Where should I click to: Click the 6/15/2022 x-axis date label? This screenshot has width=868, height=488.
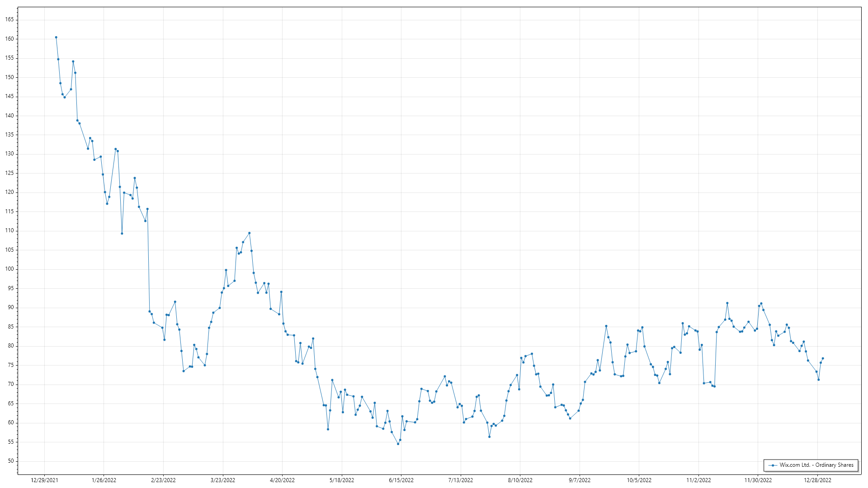(x=401, y=480)
